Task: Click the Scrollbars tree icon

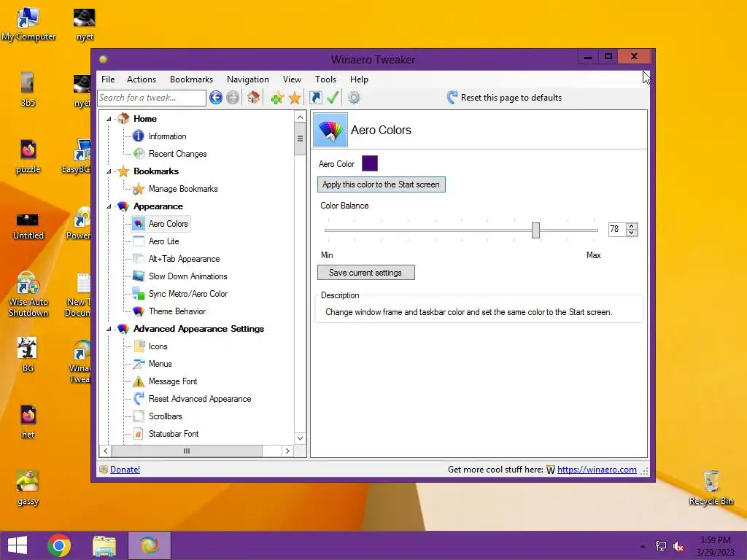Action: (x=139, y=416)
